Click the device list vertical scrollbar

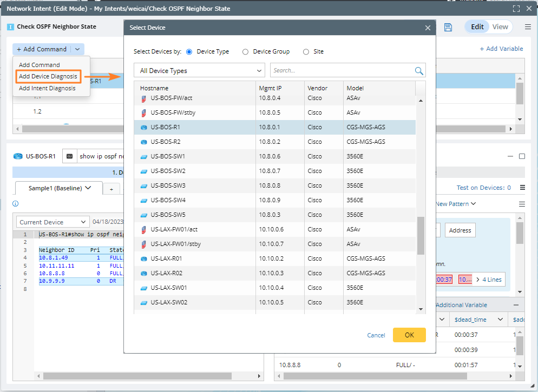click(421, 235)
